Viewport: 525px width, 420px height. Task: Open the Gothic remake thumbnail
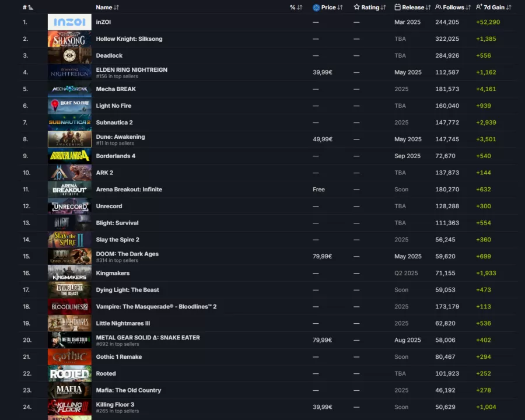[x=69, y=357]
